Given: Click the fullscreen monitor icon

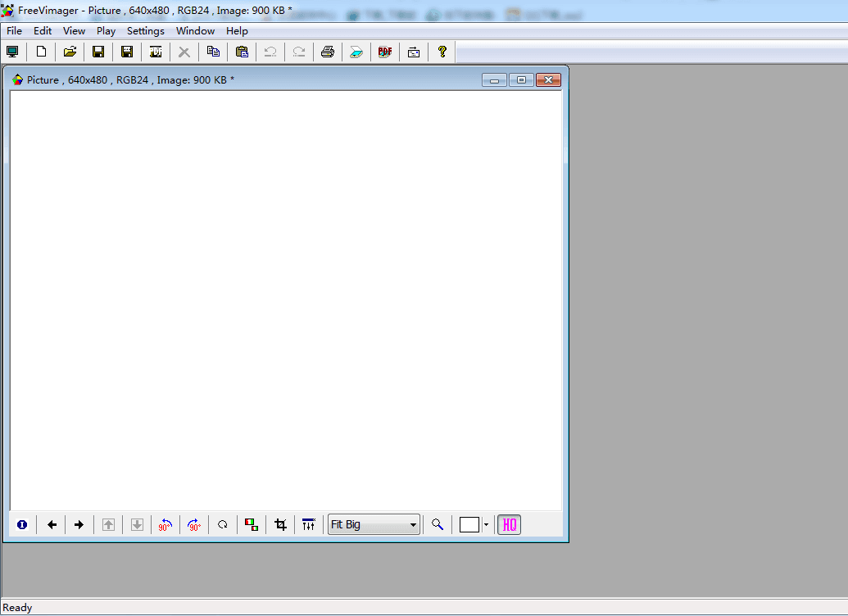Looking at the screenshot, I should tap(12, 52).
